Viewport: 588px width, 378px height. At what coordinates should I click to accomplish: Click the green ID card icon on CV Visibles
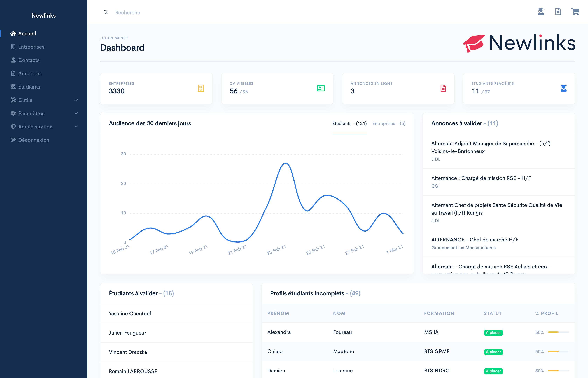[x=321, y=88]
